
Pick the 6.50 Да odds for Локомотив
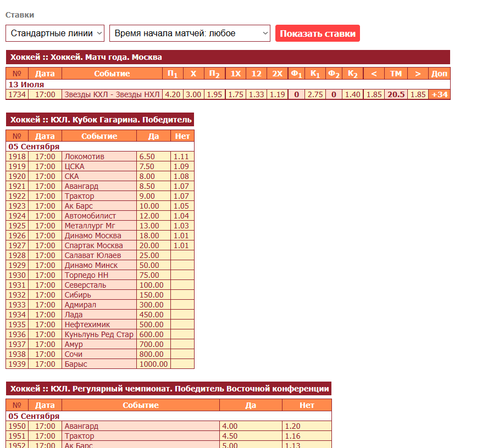click(153, 156)
